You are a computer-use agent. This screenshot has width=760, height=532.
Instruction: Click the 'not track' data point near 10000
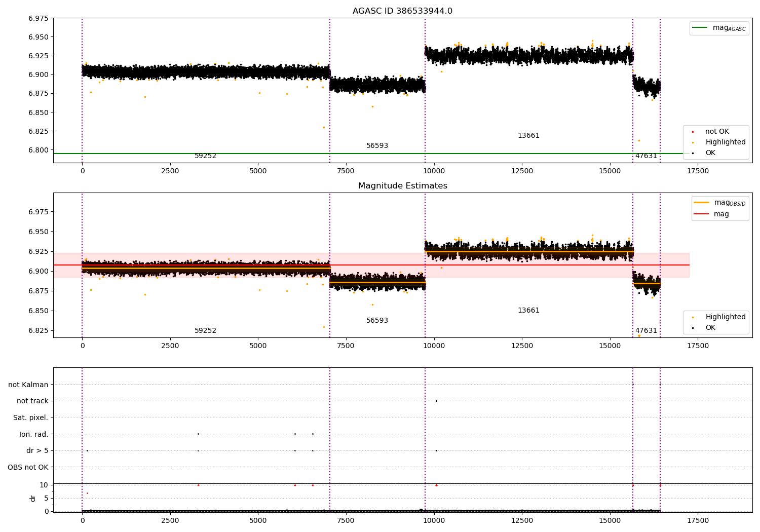pyautogui.click(x=436, y=401)
